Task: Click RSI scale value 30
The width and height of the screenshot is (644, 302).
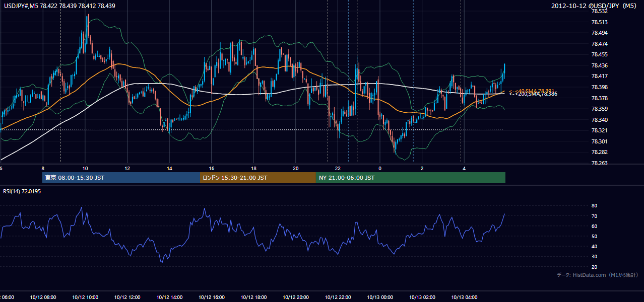Action: [595, 257]
